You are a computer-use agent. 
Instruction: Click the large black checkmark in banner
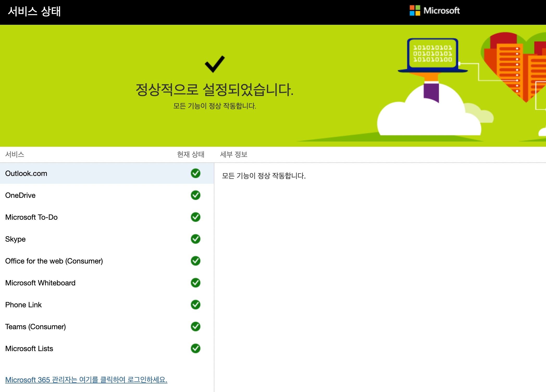point(215,64)
